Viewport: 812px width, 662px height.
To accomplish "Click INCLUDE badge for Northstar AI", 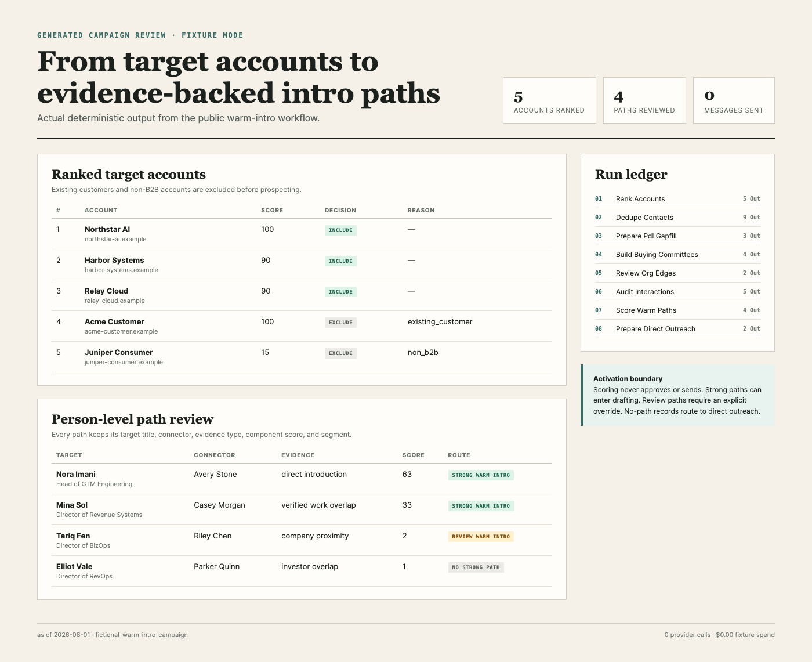I will (340, 230).
